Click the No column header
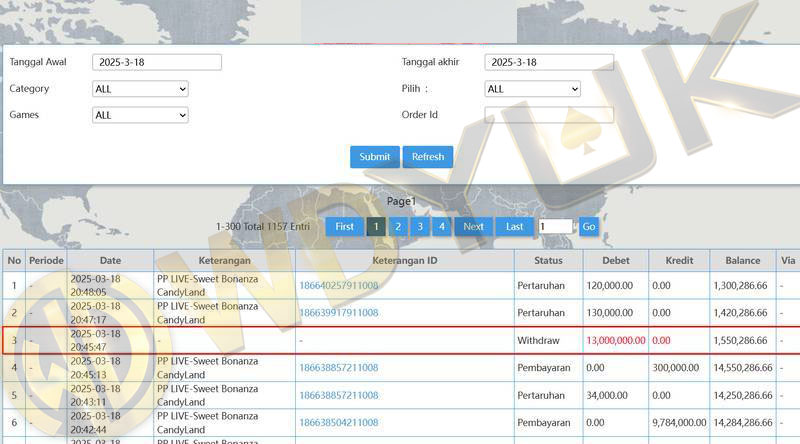This screenshot has width=800, height=444. [14, 260]
